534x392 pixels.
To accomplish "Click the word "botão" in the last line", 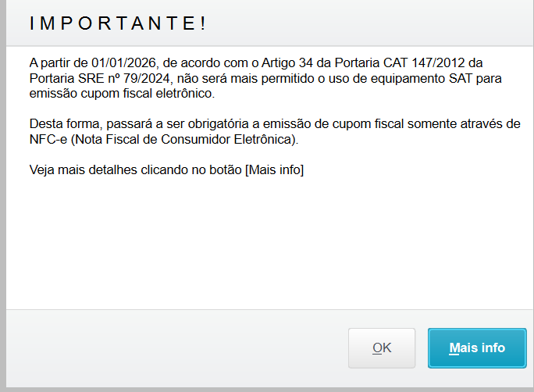I will pos(223,170).
